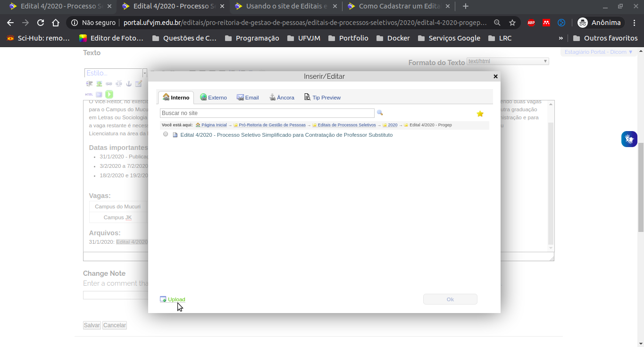This screenshot has height=347, width=644.
Task: Switch to the Âncora tab
Action: pyautogui.click(x=282, y=98)
